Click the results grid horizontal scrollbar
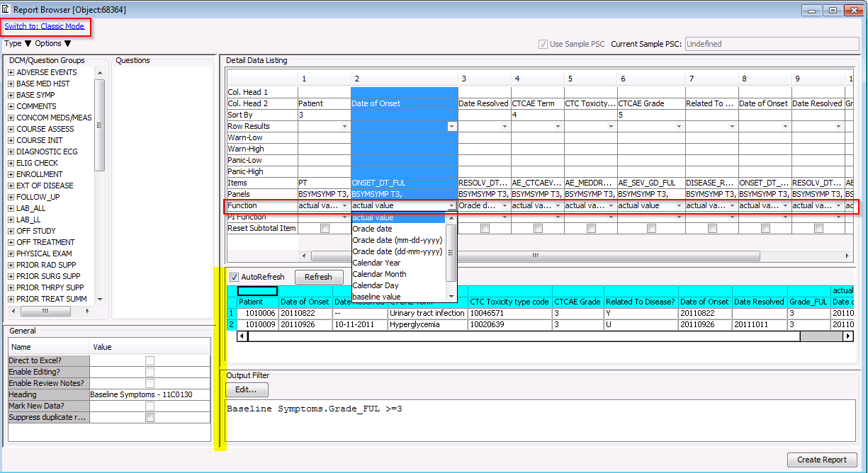Image resolution: width=868 pixels, height=473 pixels. pos(545,337)
